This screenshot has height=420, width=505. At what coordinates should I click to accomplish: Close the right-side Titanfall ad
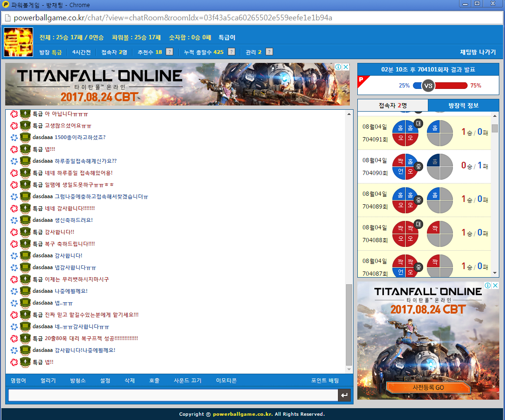(x=496, y=286)
